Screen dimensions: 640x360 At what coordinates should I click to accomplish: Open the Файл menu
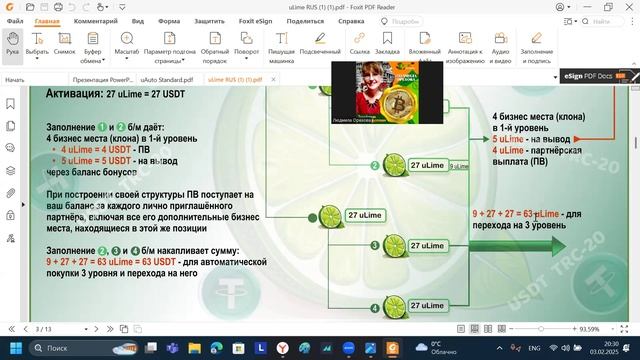(15, 21)
